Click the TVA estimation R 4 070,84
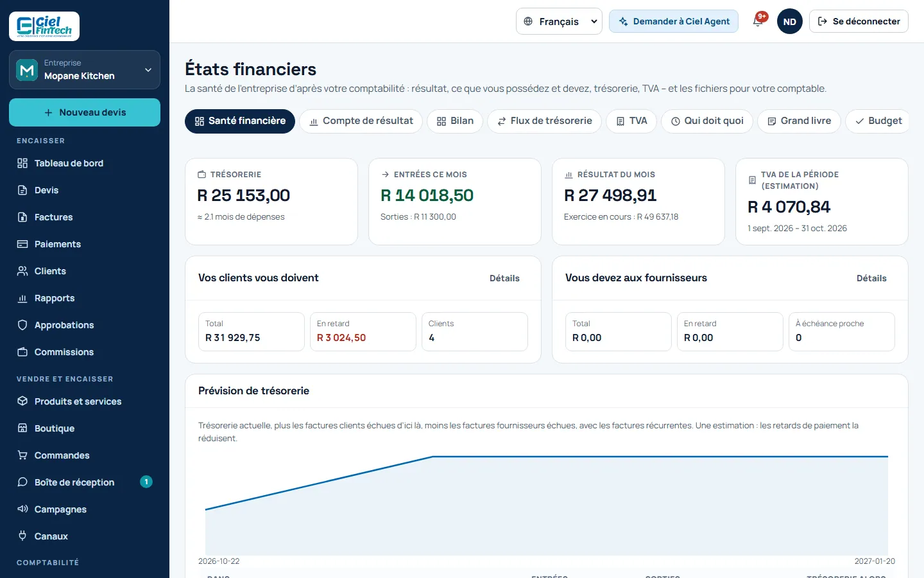This screenshot has height=578, width=924. pos(789,207)
